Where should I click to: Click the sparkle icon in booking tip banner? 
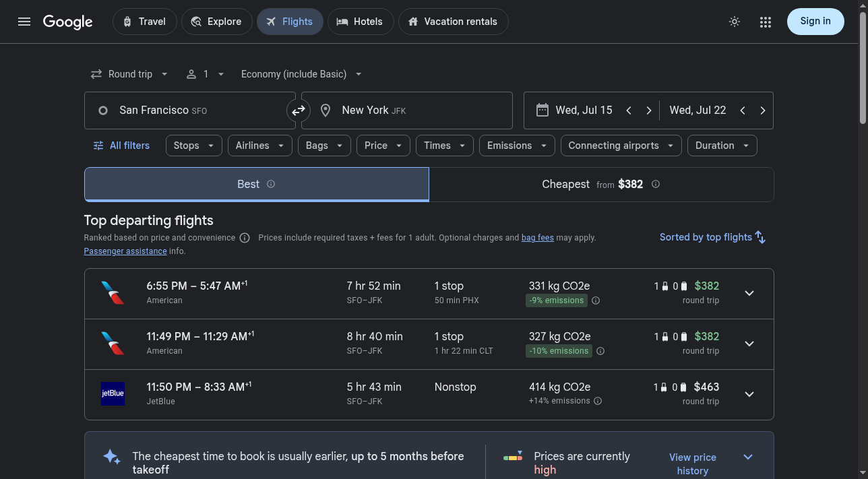click(112, 457)
